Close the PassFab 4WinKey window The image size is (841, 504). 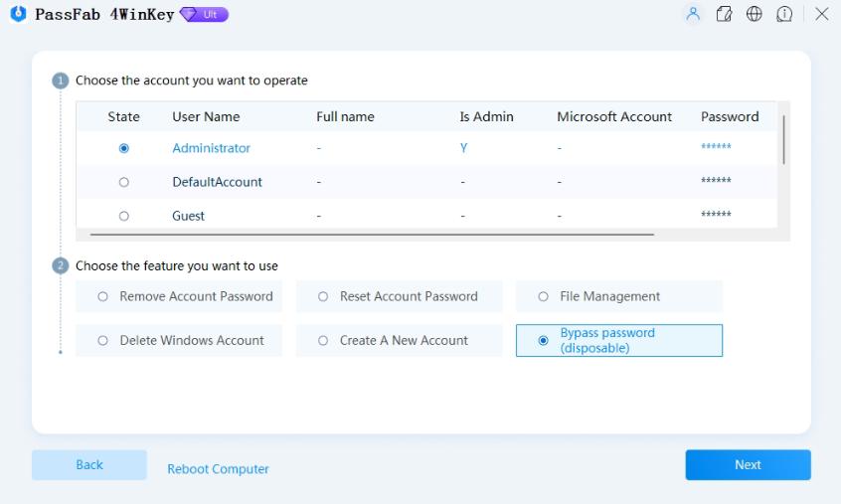click(822, 14)
